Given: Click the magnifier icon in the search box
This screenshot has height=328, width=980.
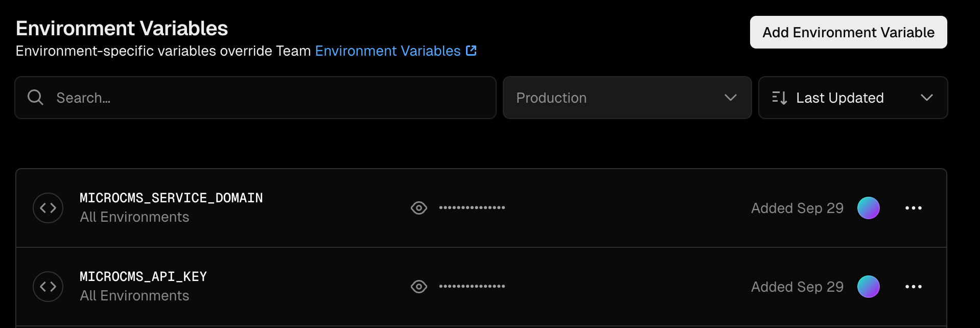Looking at the screenshot, I should pos(35,97).
